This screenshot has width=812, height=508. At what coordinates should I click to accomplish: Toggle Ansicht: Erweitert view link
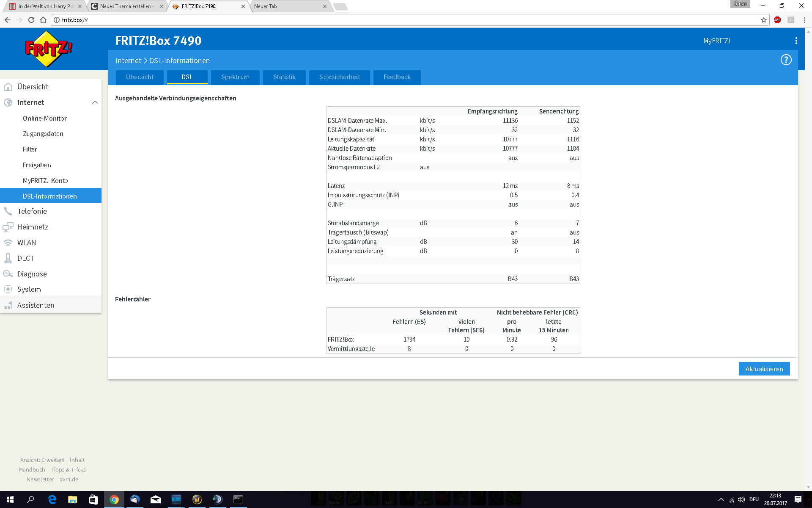(x=42, y=460)
